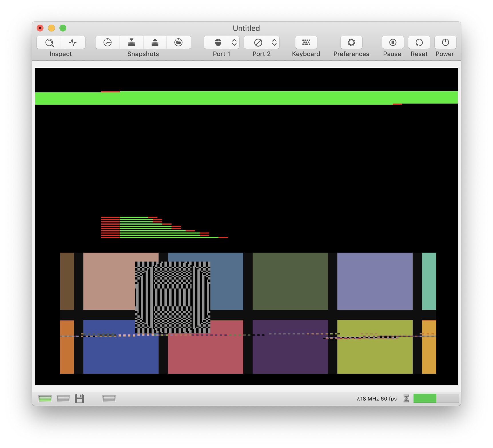Click the checkerboard pattern in the emulator screen
The height and width of the screenshot is (448, 493).
point(173,298)
